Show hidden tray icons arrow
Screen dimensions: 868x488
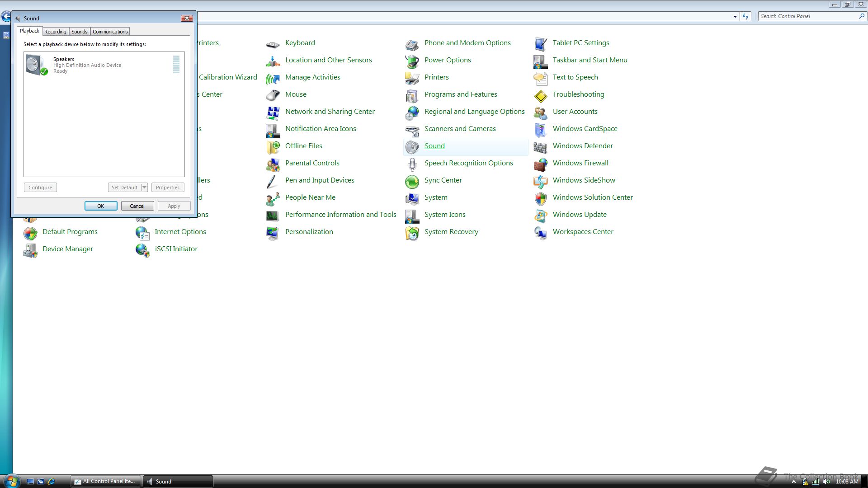tap(793, 482)
